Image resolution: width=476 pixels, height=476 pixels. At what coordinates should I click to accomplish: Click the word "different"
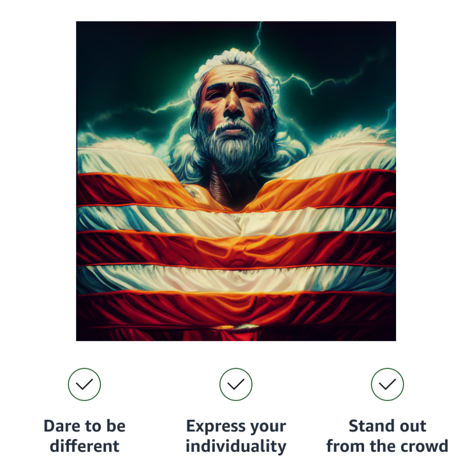pos(85,446)
